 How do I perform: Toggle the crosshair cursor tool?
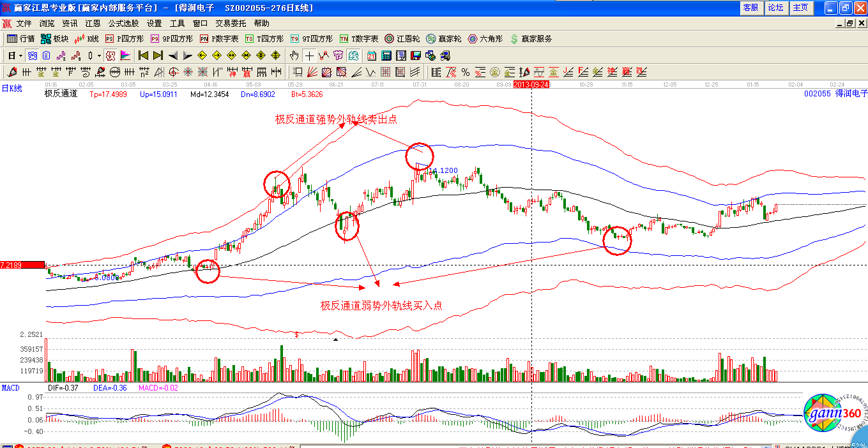pos(309,56)
